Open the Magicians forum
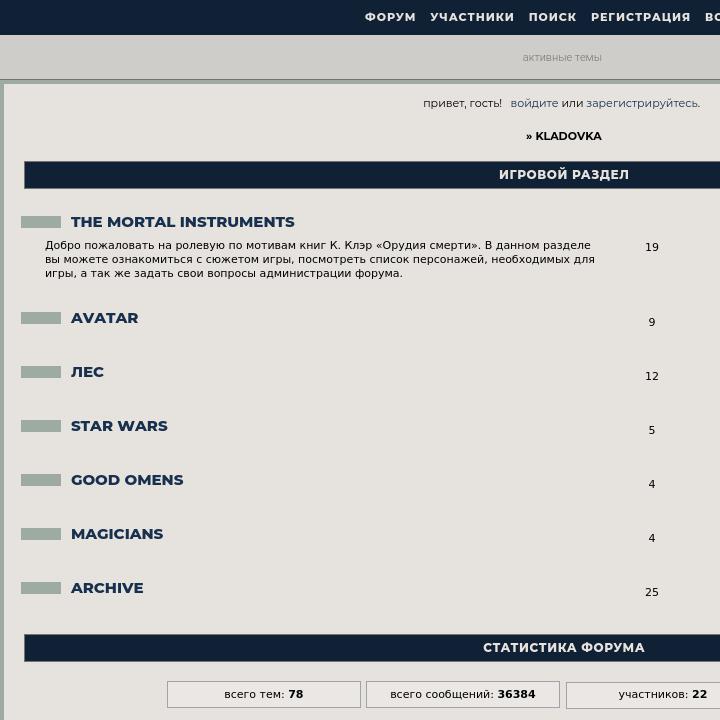 coord(117,534)
